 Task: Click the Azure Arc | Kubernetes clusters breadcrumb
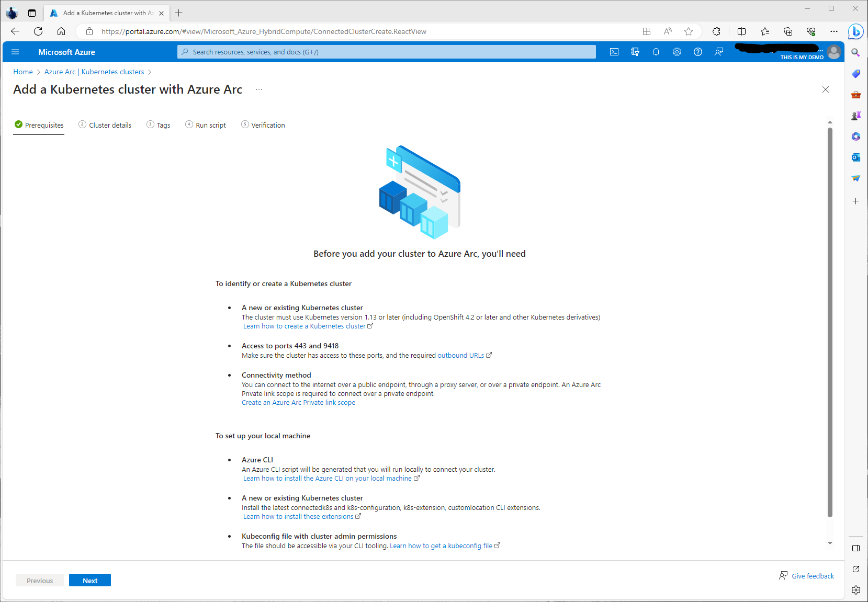point(94,72)
